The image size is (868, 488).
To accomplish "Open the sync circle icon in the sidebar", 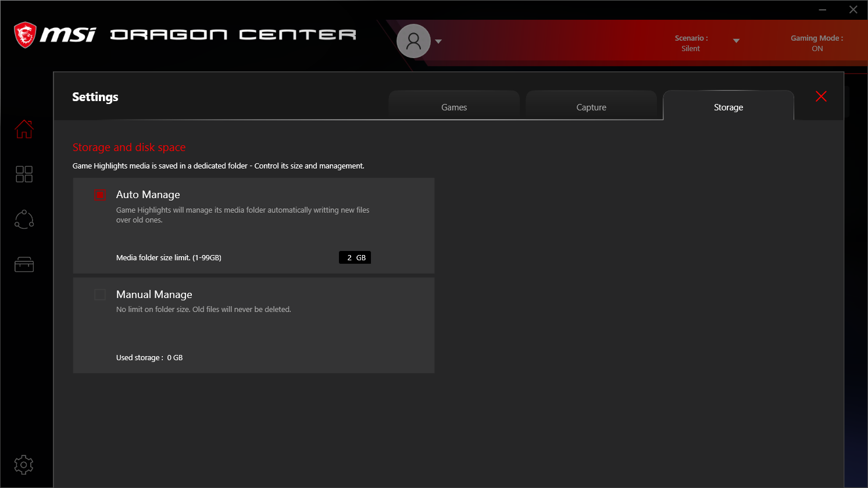I will coord(24,219).
